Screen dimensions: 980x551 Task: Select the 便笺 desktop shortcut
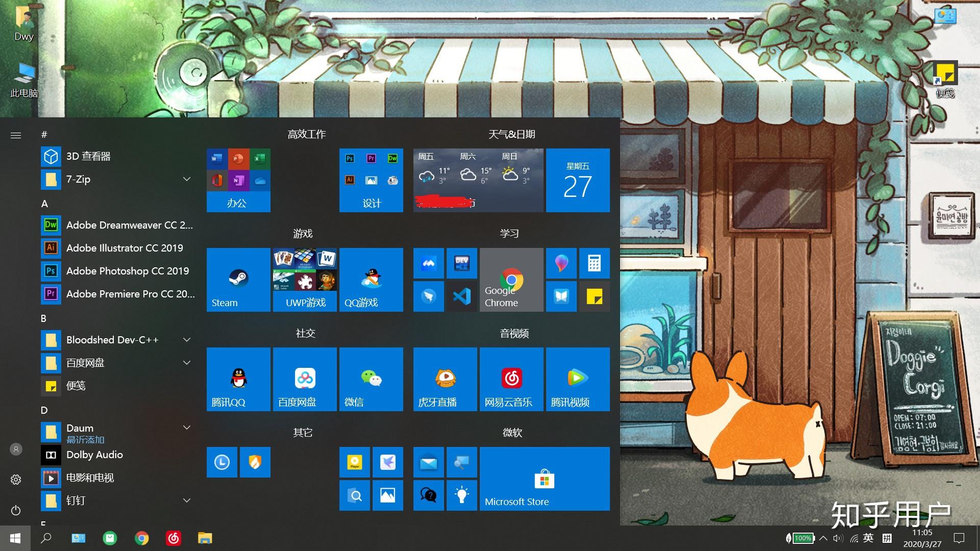point(945,80)
